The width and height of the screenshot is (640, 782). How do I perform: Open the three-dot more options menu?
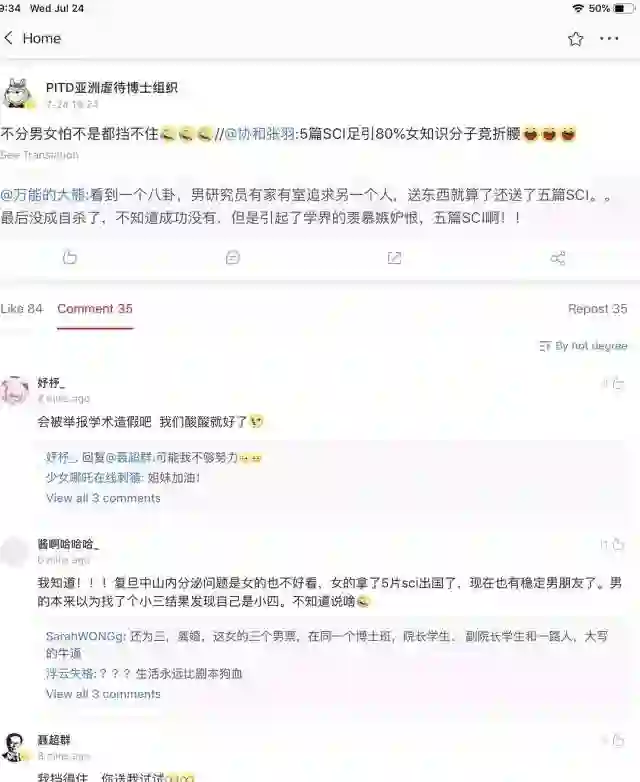[609, 38]
